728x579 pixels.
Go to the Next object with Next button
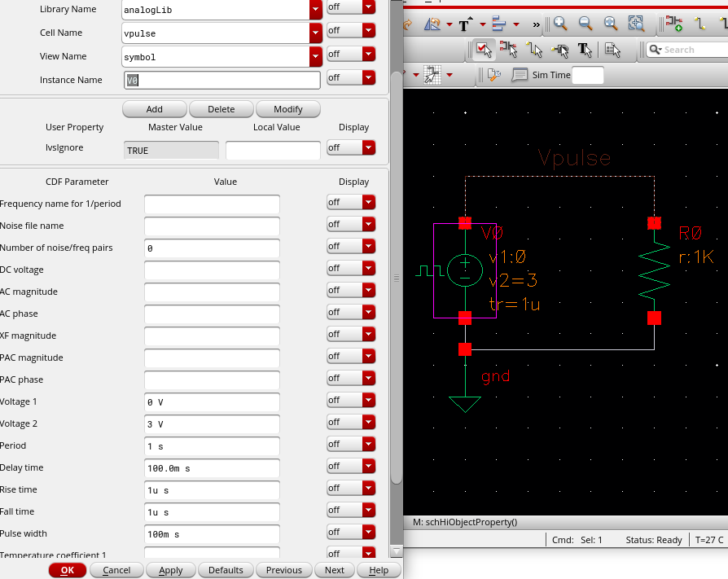pos(335,570)
